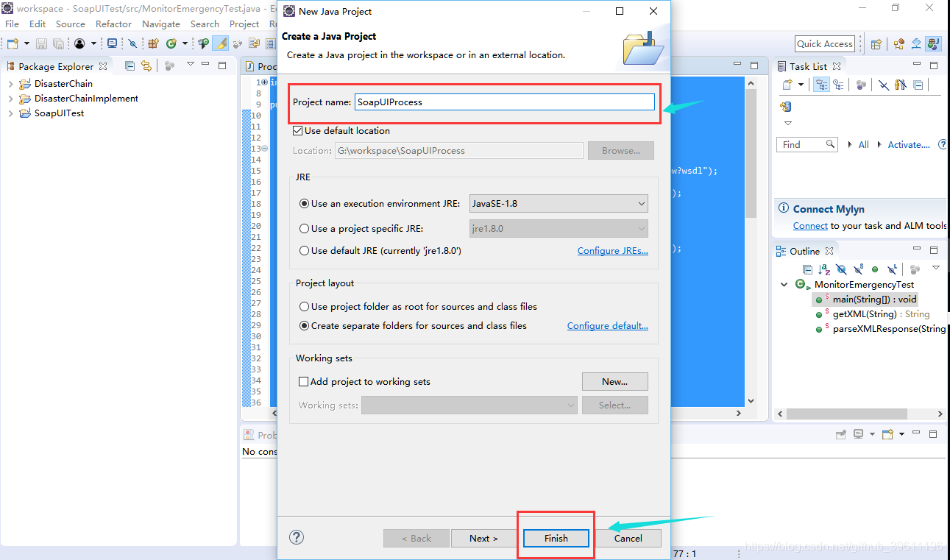Click the Task List help question icon
The image size is (950, 560).
pyautogui.click(x=944, y=145)
